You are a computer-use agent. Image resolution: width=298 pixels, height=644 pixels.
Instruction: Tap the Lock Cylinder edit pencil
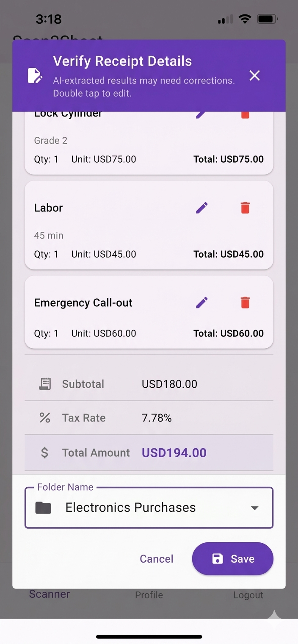coord(202,114)
